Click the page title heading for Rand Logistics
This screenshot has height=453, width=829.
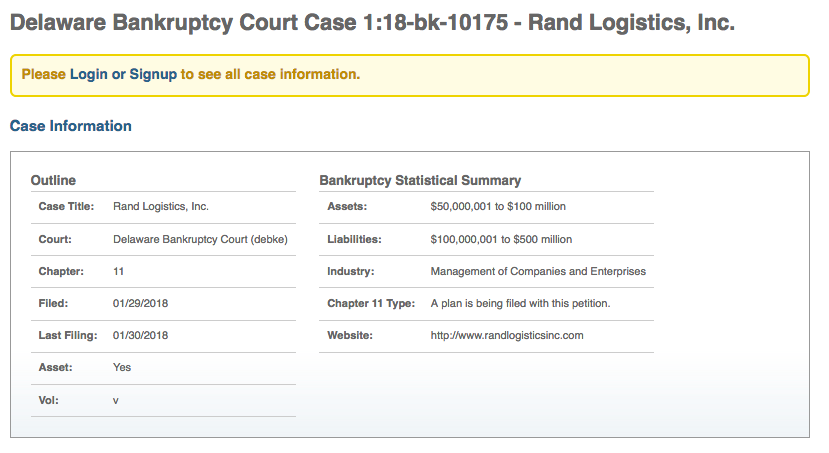tap(373, 23)
